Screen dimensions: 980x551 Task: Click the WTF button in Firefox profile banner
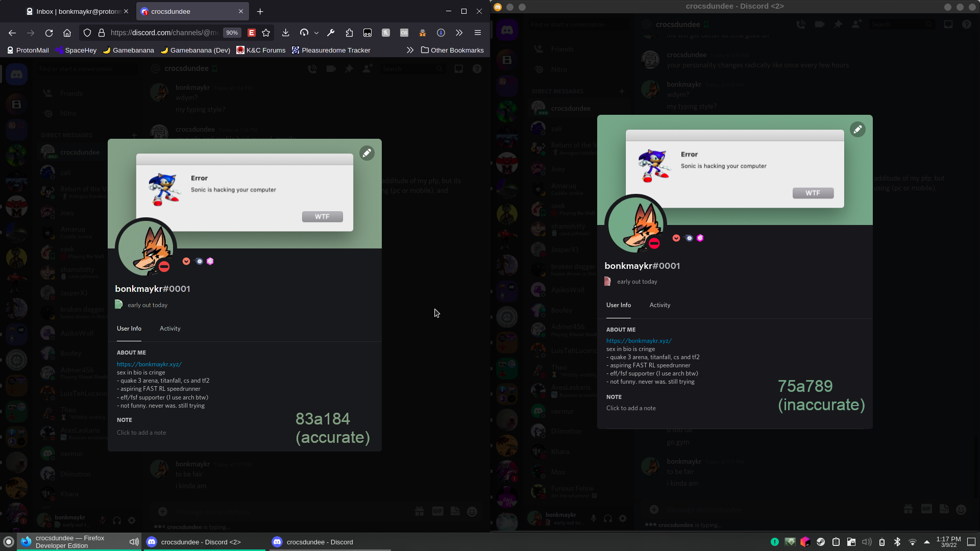point(322,217)
